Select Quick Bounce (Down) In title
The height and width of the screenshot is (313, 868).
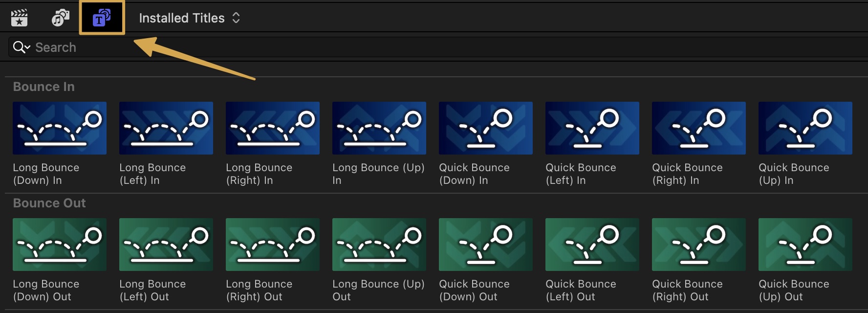coord(486,128)
